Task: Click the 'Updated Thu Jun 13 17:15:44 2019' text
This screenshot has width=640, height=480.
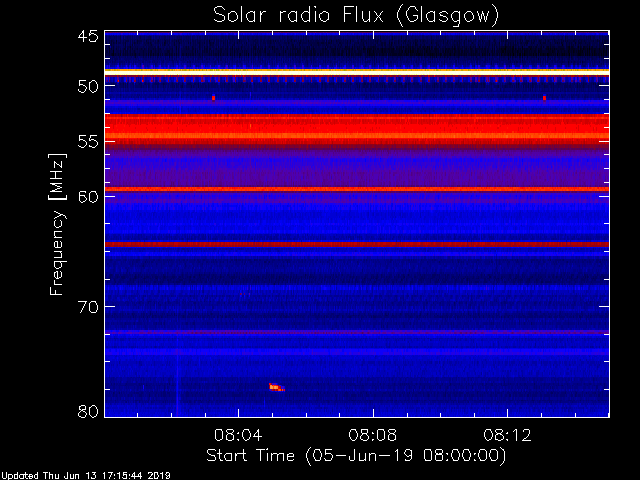Action: click(x=86, y=476)
